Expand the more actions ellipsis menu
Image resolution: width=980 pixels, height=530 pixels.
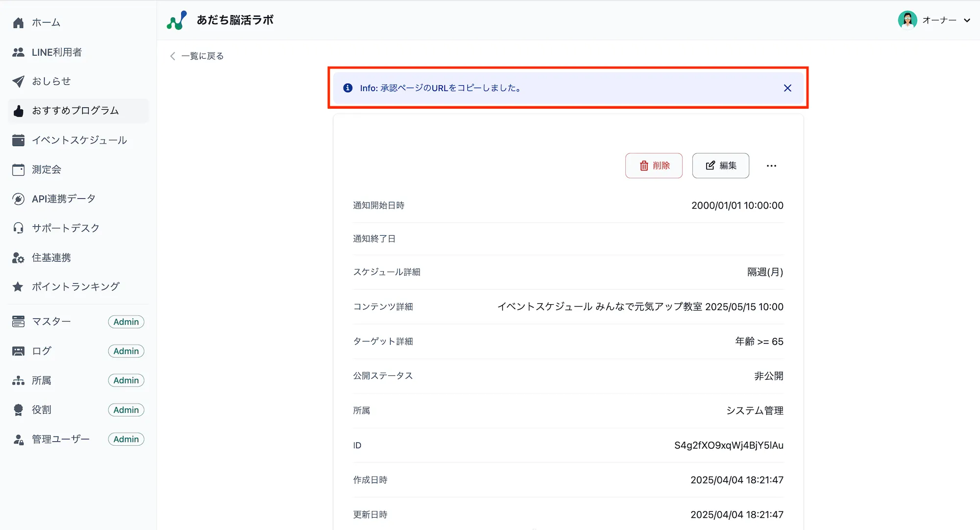(x=771, y=166)
